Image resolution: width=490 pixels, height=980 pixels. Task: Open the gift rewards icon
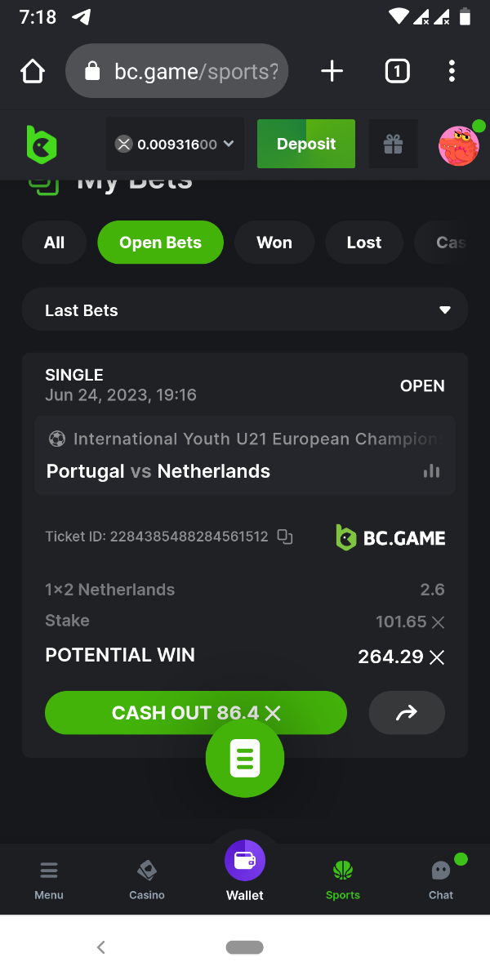pyautogui.click(x=394, y=145)
